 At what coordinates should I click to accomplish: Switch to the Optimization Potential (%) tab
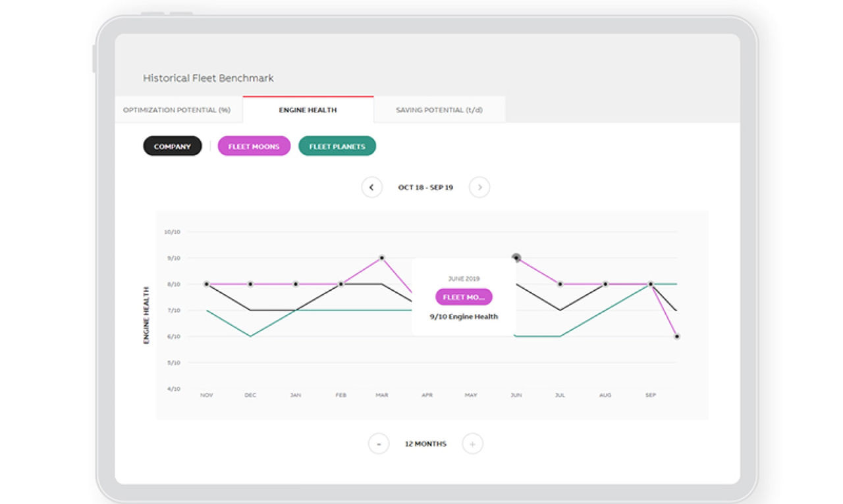tap(177, 110)
